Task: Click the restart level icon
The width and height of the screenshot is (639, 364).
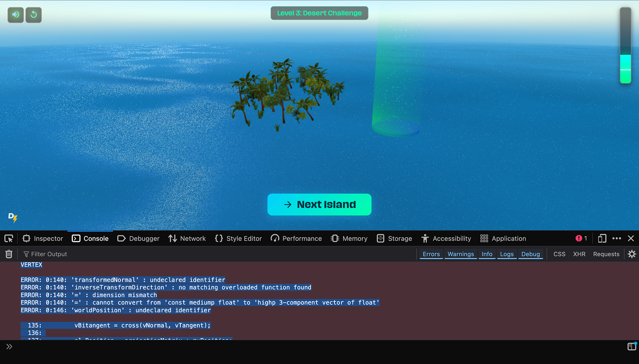Action: click(34, 15)
